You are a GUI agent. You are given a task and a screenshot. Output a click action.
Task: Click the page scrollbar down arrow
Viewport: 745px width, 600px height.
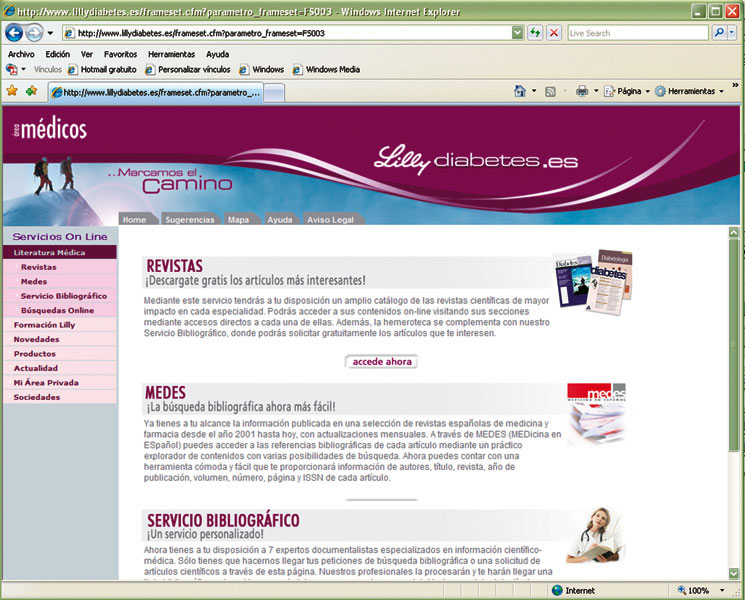click(734, 573)
